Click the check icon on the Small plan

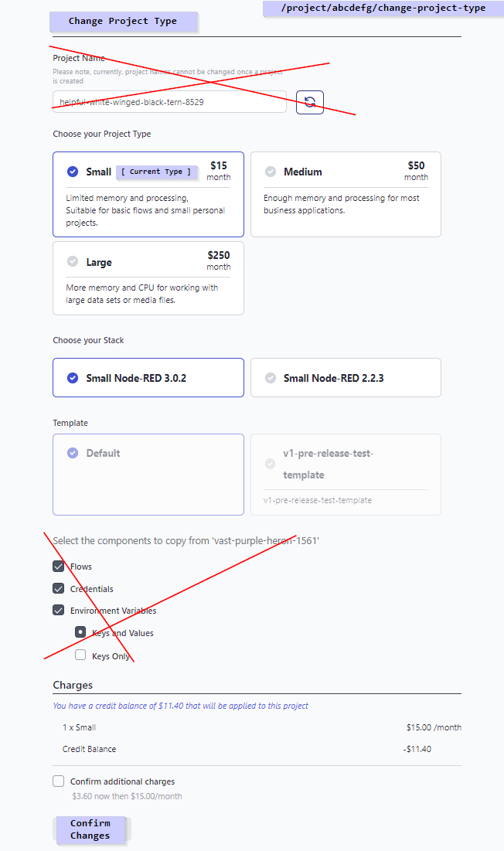(73, 172)
